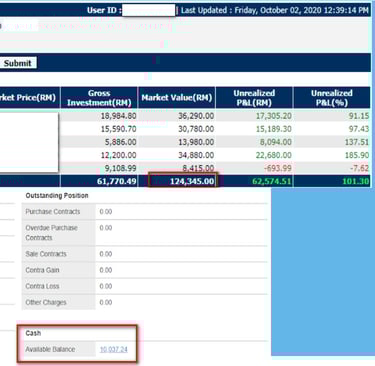Viewport: 375px width, 366px height.
Task: Click the Other Charges row
Action: tap(145, 302)
